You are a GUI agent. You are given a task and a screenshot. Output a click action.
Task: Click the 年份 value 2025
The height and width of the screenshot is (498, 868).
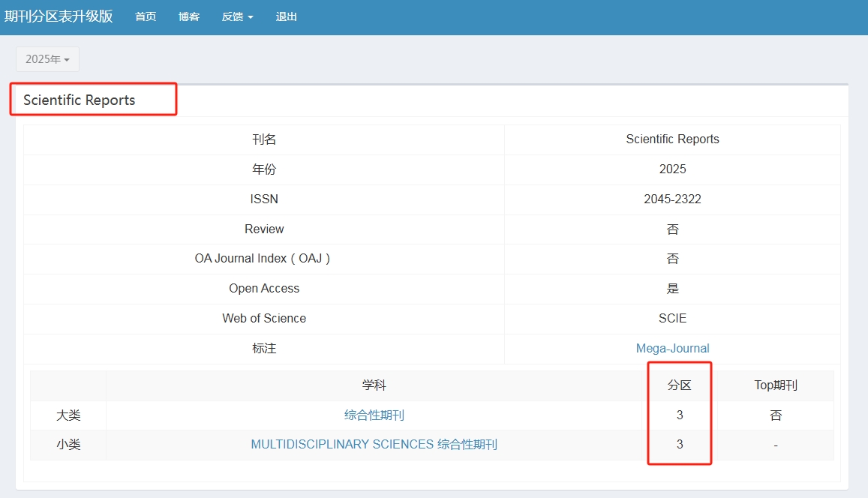point(673,169)
